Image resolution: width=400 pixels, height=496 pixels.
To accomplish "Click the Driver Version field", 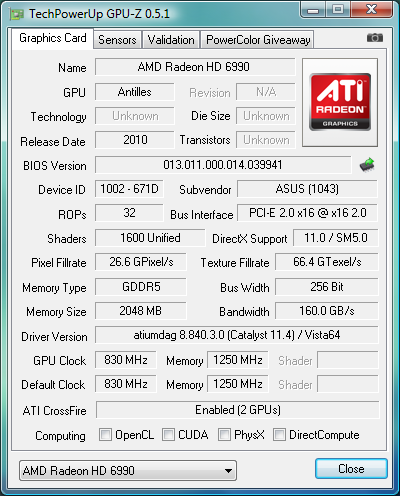I will [x=237, y=335].
